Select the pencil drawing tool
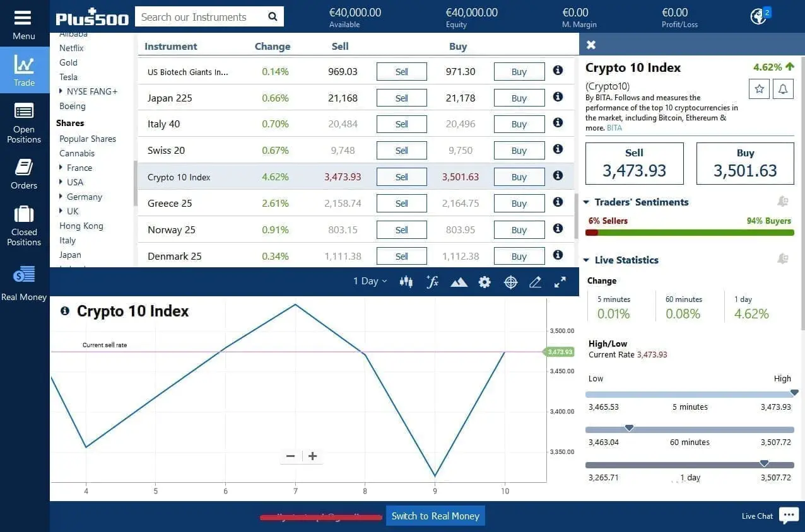 535,282
